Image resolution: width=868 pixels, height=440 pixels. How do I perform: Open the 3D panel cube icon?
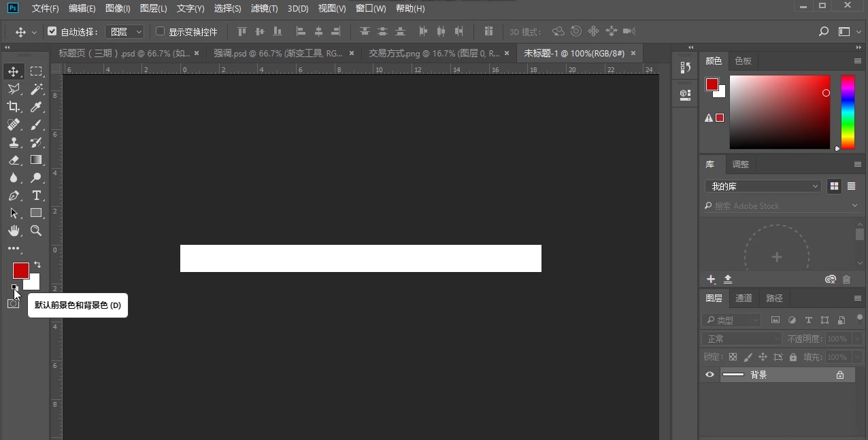click(x=685, y=95)
